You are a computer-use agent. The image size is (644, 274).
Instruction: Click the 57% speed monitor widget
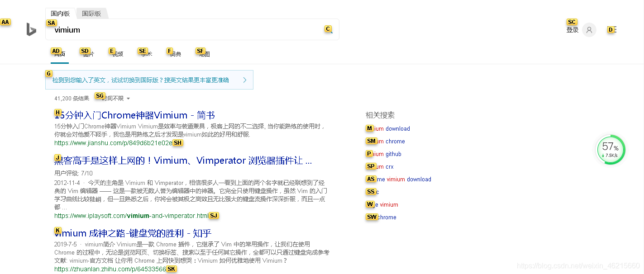point(611,149)
